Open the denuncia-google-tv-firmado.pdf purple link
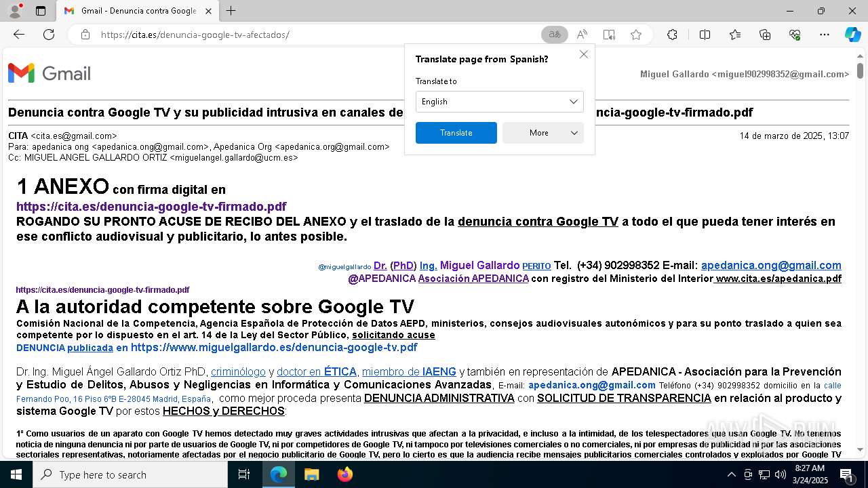The image size is (868, 488). tap(151, 207)
